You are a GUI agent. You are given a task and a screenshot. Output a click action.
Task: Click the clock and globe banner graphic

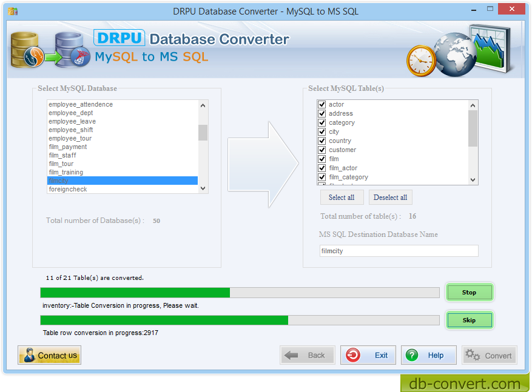(459, 50)
